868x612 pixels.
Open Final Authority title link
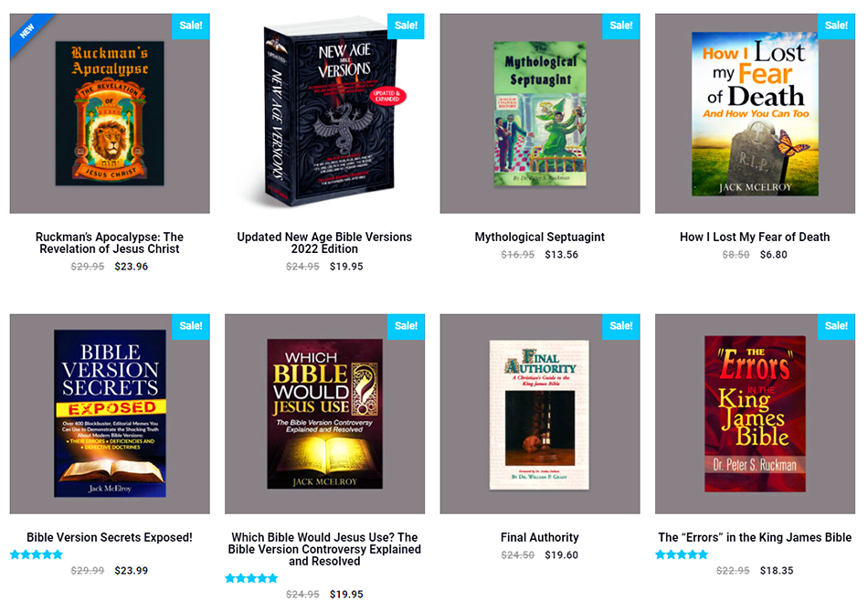point(540,537)
